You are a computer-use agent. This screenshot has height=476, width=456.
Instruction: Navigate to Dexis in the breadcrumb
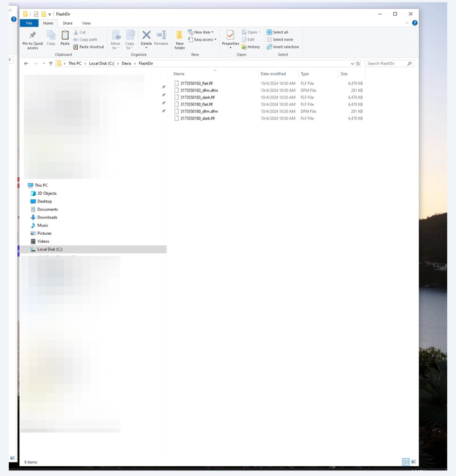tap(127, 64)
